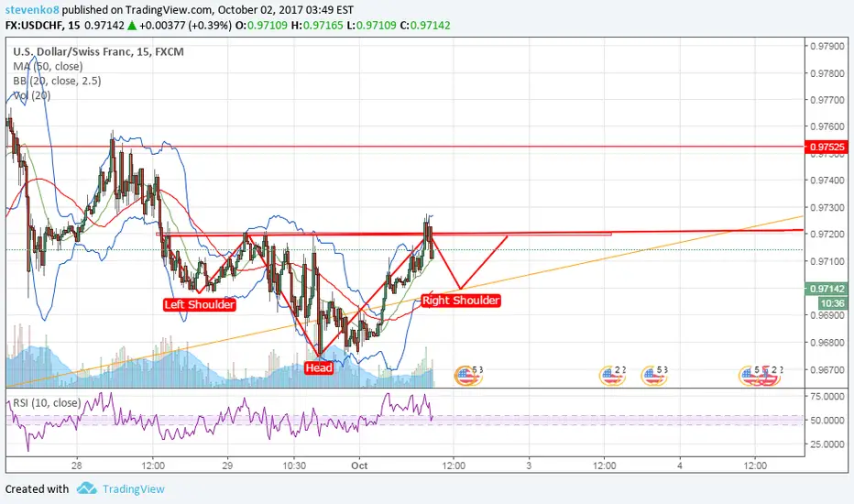Click the 50.0000 RSI axis label
Viewport: 854px width, 504px height.
tap(827, 420)
